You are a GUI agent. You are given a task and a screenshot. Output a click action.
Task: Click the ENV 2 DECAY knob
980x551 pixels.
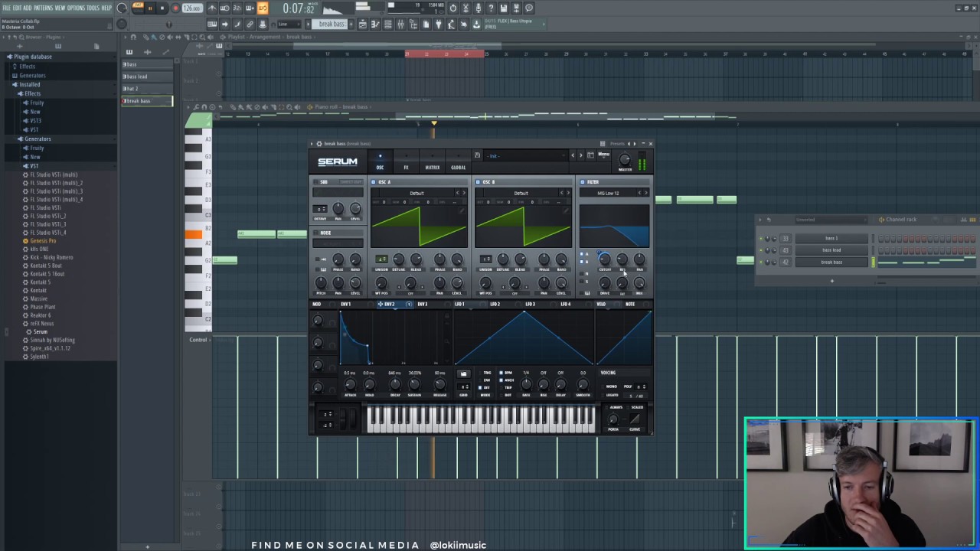(395, 384)
